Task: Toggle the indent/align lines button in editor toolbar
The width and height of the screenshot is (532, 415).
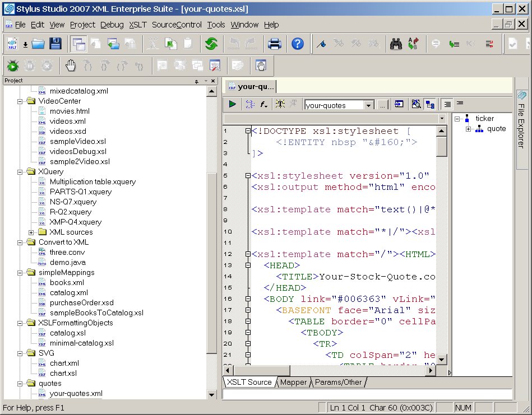Action: [447, 104]
